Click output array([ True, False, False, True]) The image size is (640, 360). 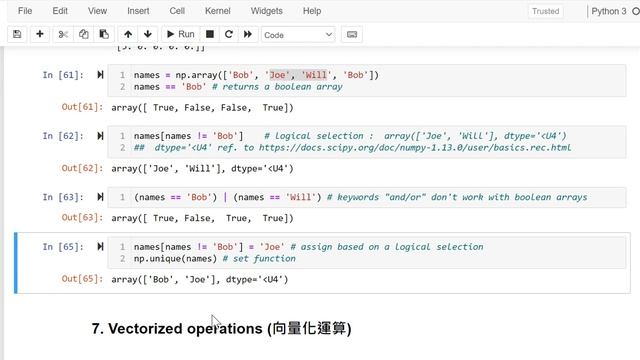[x=202, y=108]
